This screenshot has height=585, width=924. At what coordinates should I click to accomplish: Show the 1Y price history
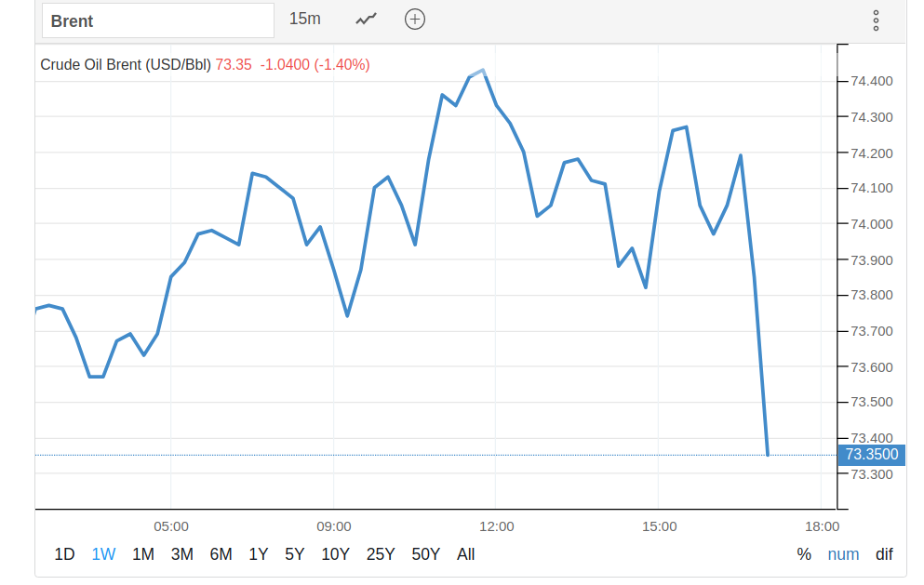(x=259, y=554)
